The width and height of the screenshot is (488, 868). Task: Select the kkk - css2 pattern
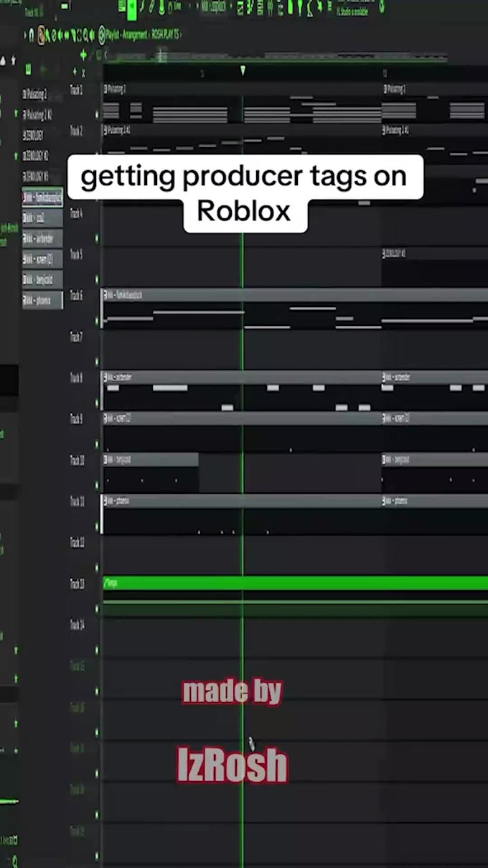(x=42, y=218)
